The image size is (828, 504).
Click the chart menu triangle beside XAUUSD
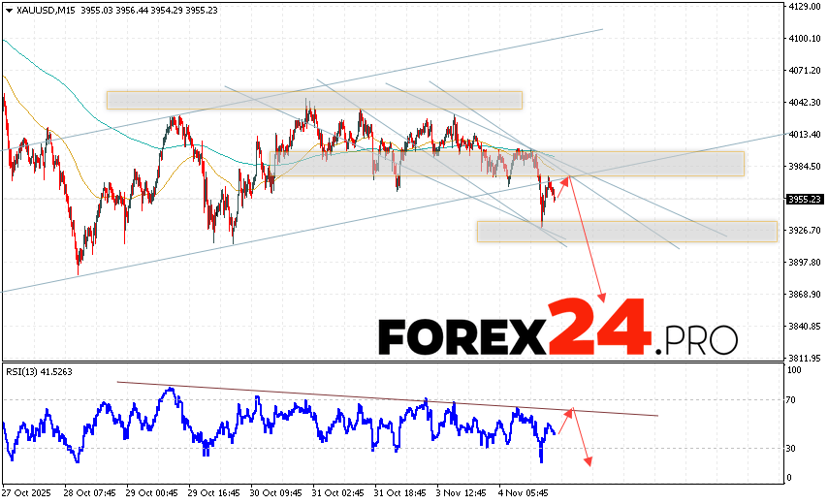click(x=9, y=11)
